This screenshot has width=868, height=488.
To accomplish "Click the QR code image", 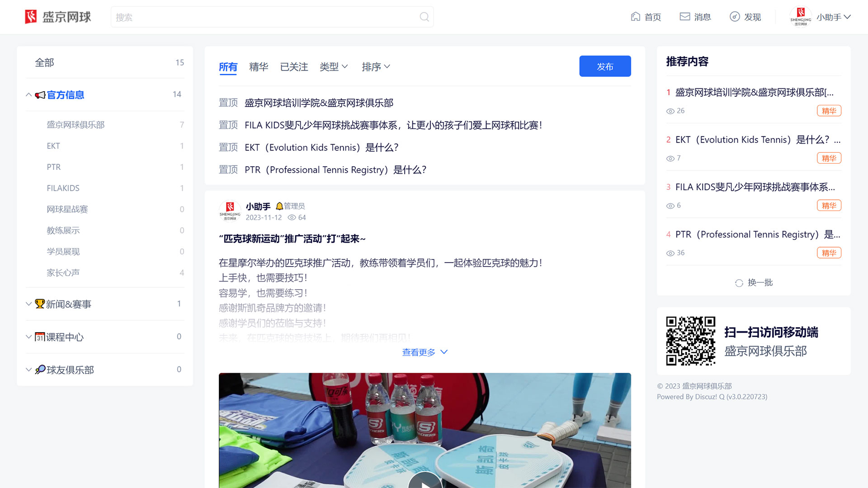I will [691, 341].
